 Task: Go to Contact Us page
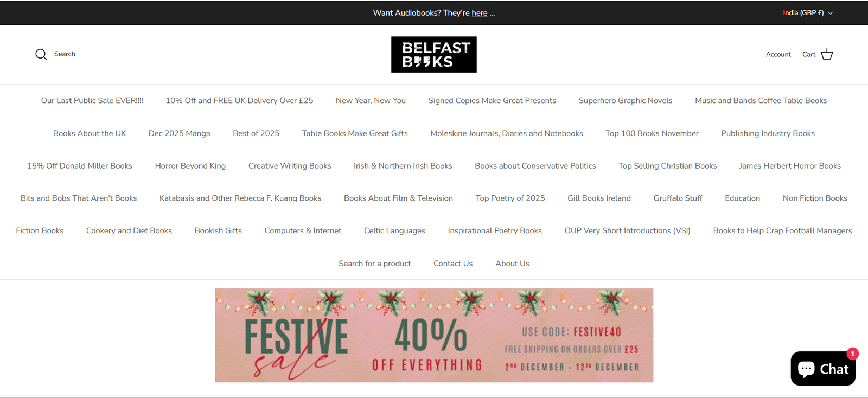[x=453, y=264]
